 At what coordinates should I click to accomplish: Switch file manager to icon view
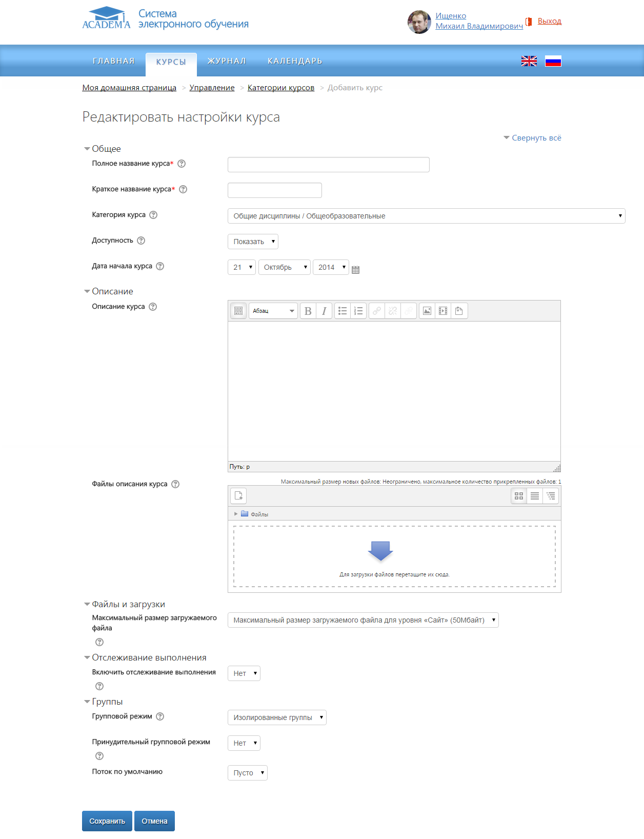pyautogui.click(x=519, y=496)
